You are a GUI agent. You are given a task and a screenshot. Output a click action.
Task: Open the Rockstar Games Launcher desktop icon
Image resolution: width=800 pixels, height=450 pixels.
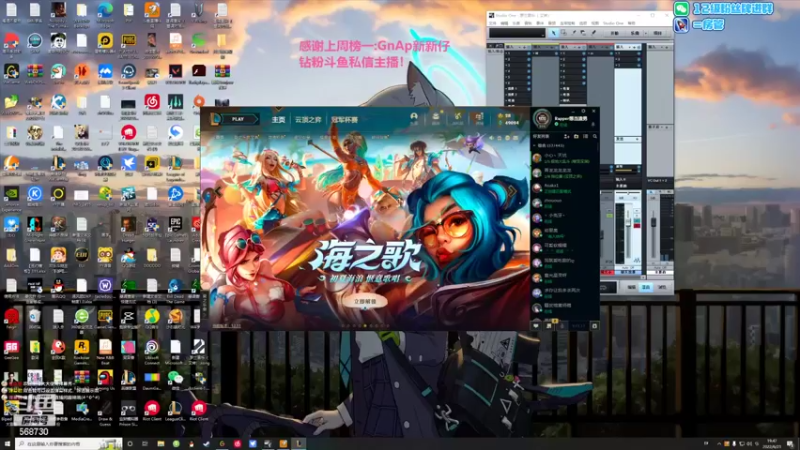pos(81,352)
